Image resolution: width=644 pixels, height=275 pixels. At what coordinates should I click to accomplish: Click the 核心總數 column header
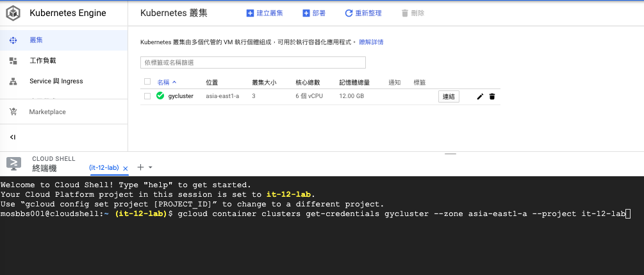[308, 83]
